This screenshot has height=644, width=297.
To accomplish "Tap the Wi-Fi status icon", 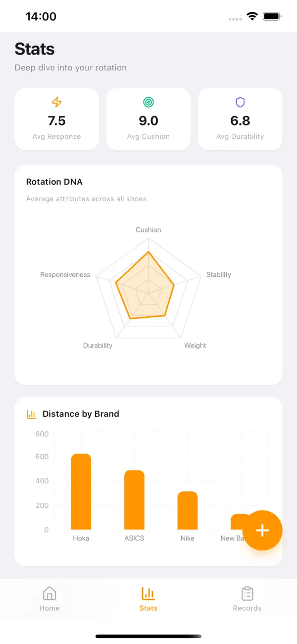I will click(x=252, y=16).
